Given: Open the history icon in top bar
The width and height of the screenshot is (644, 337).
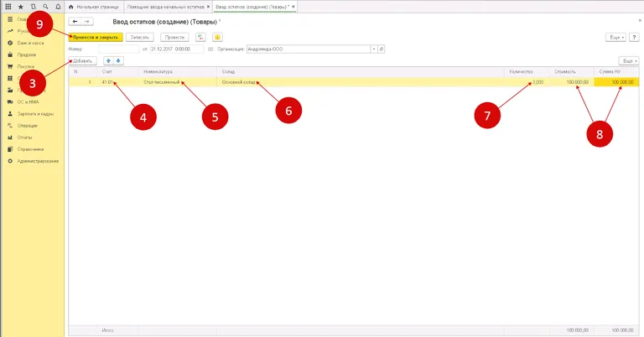Looking at the screenshot, I should coord(33,6).
